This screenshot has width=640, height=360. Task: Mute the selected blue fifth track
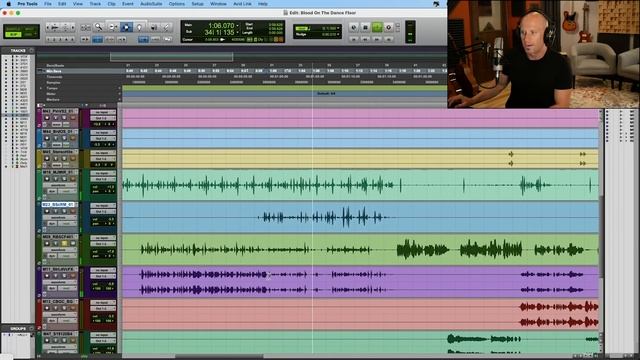click(73, 211)
